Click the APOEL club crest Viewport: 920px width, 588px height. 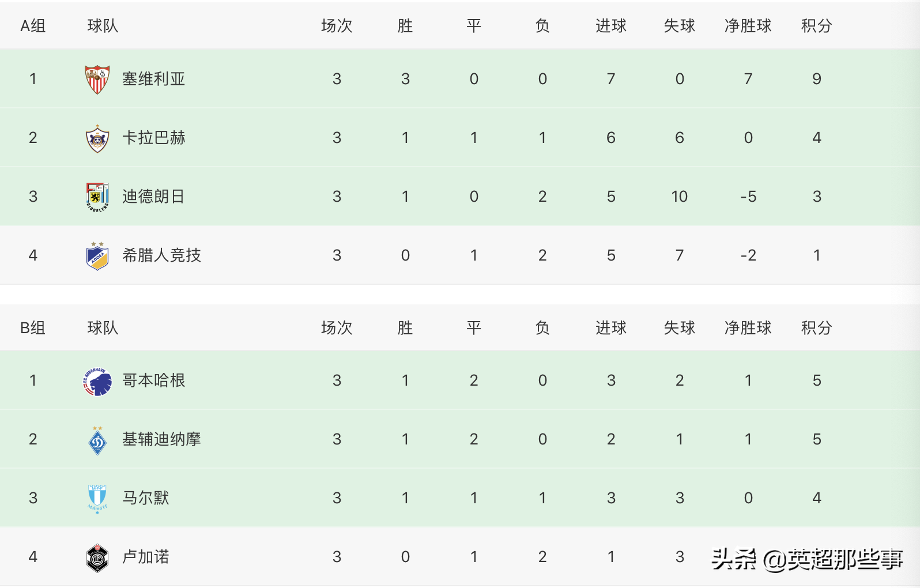(x=97, y=256)
